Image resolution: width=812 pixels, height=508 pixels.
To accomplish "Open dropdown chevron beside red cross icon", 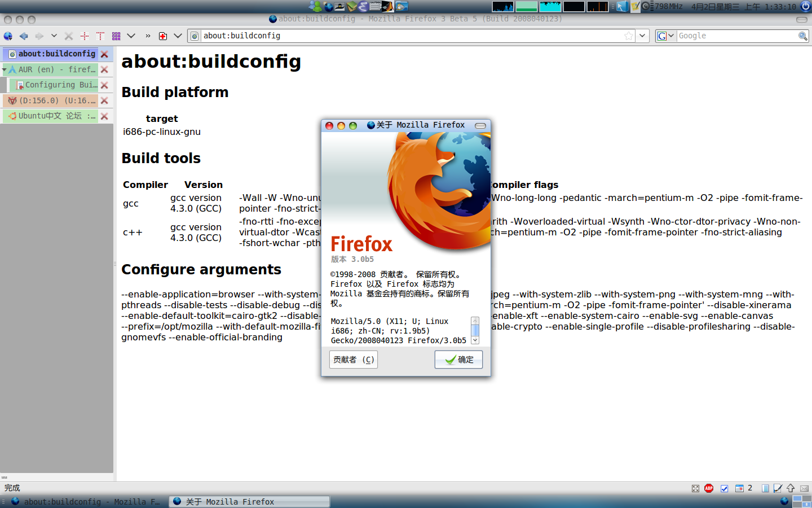I will [178, 36].
